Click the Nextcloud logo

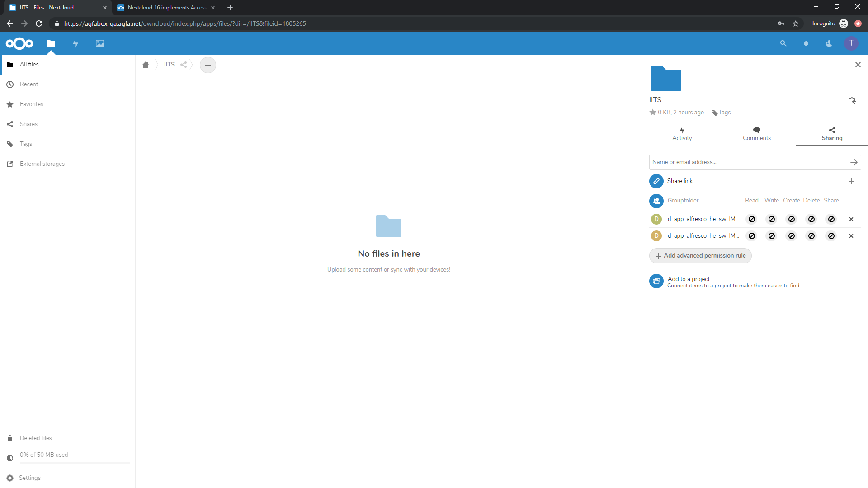click(x=19, y=43)
